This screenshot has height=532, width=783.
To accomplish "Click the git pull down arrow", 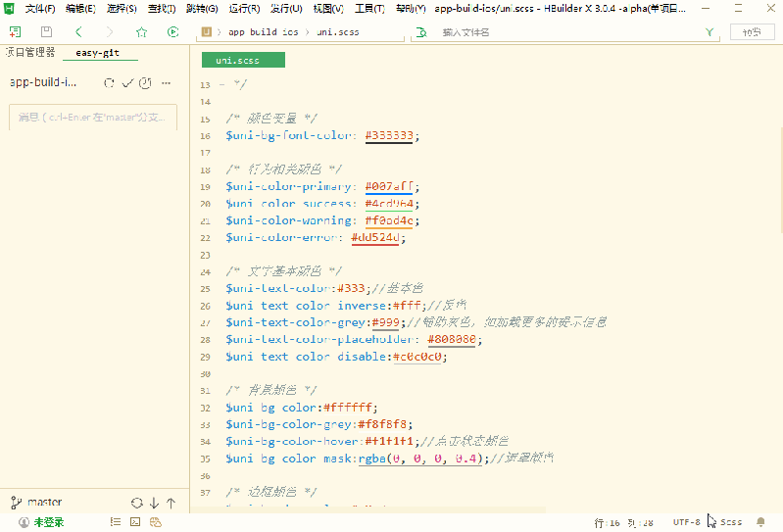I will (x=154, y=503).
